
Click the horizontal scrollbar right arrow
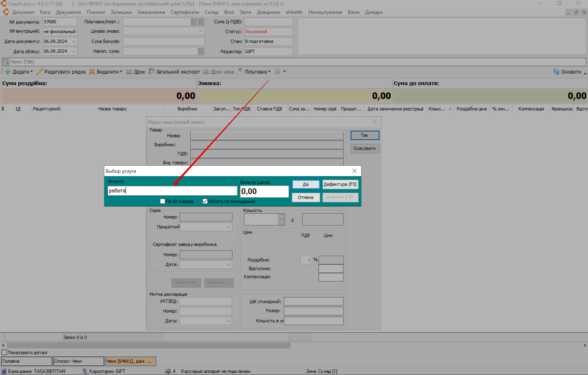(x=584, y=345)
